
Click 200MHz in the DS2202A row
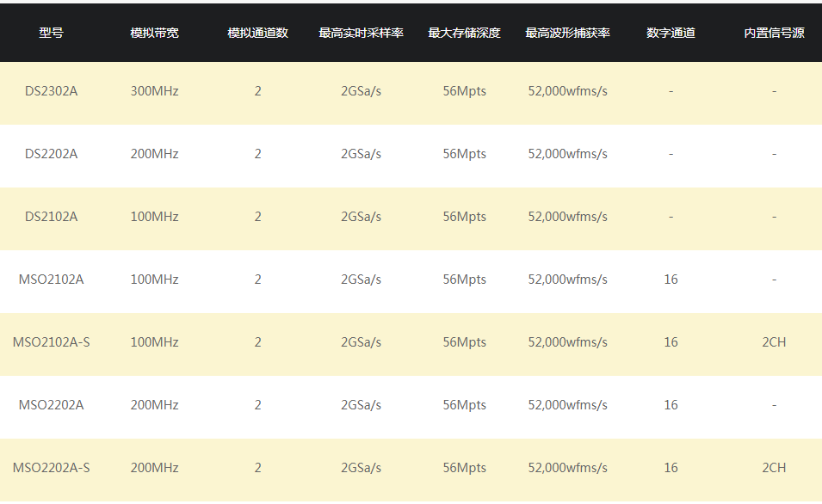tap(154, 154)
